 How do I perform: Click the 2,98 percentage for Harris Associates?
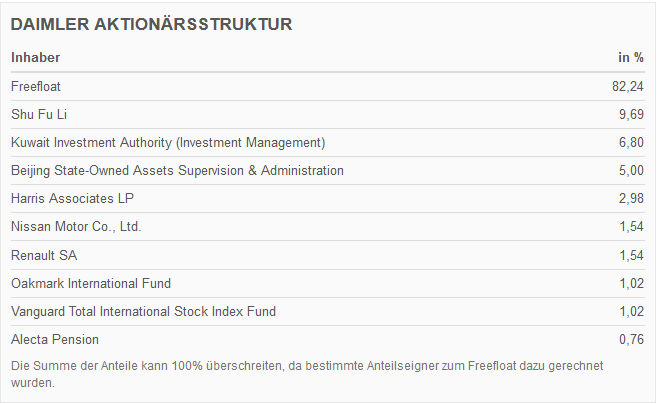(631, 198)
